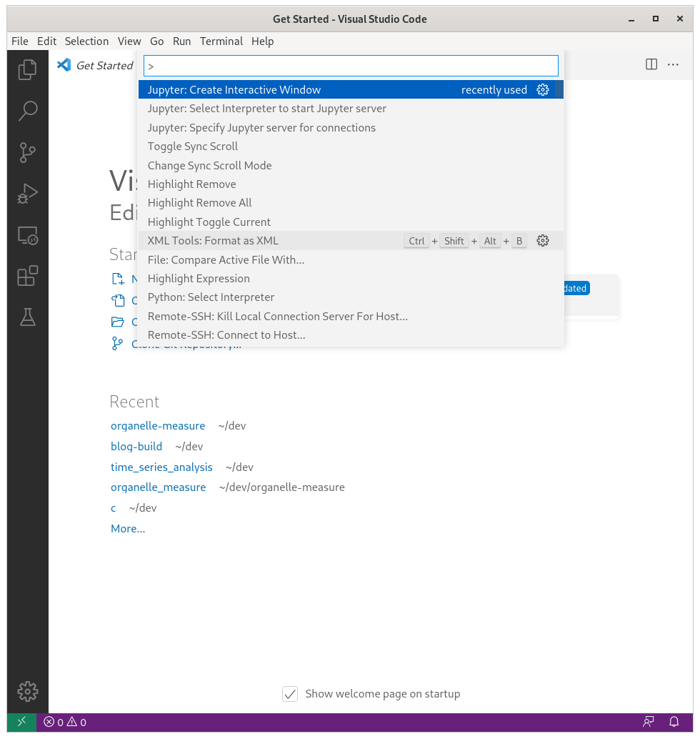Open the editor More Actions ellipsis
The height and width of the screenshot is (739, 700).
[673, 64]
